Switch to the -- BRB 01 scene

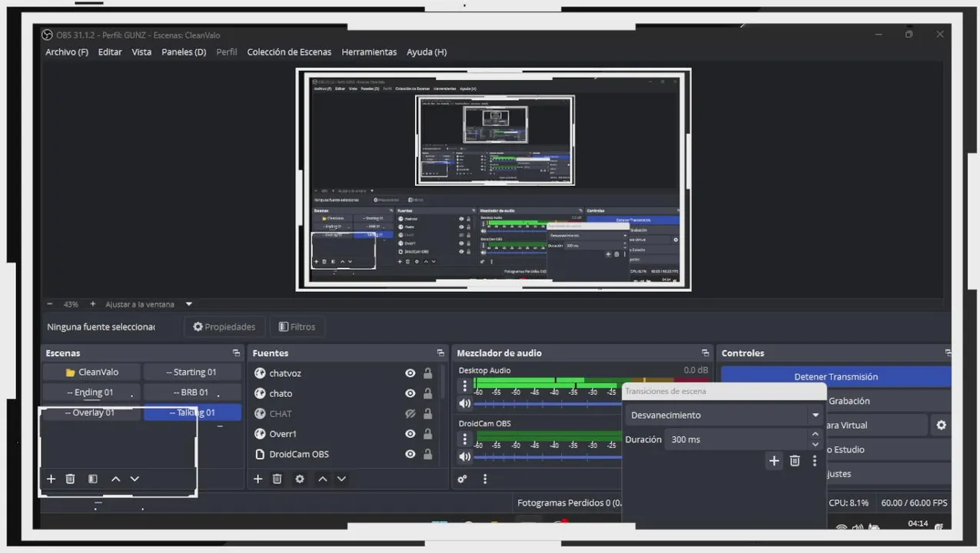[x=191, y=392]
